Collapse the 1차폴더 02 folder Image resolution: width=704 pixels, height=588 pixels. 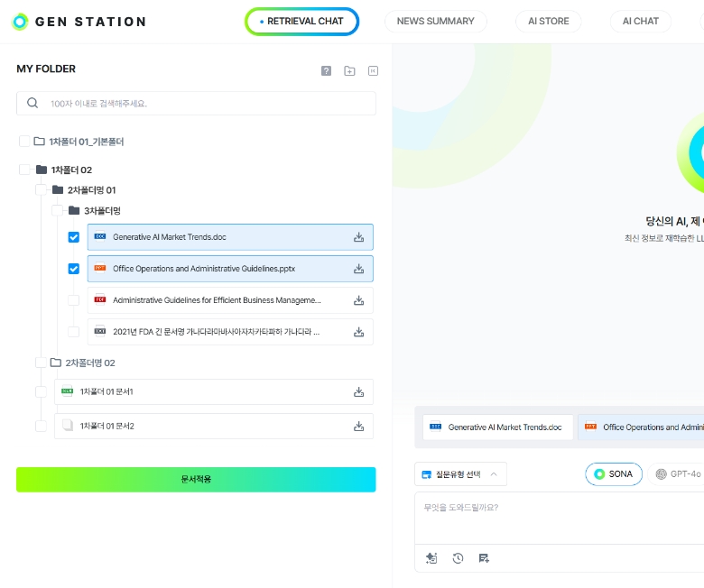[42, 170]
